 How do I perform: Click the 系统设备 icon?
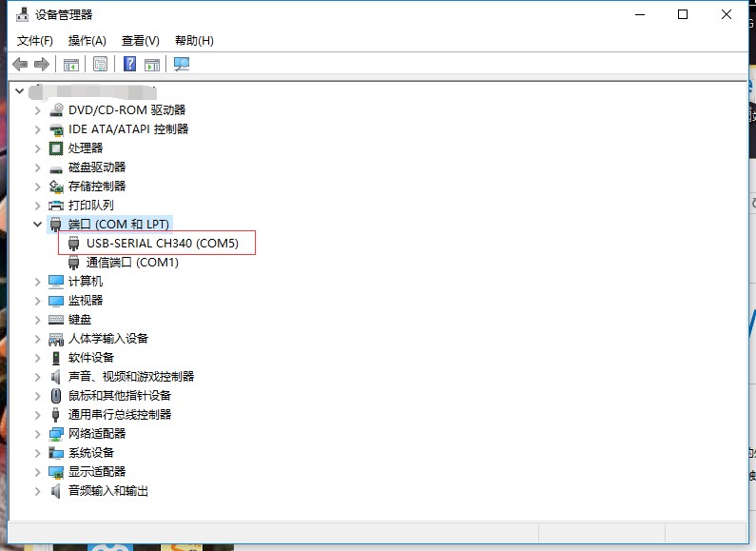(x=56, y=453)
